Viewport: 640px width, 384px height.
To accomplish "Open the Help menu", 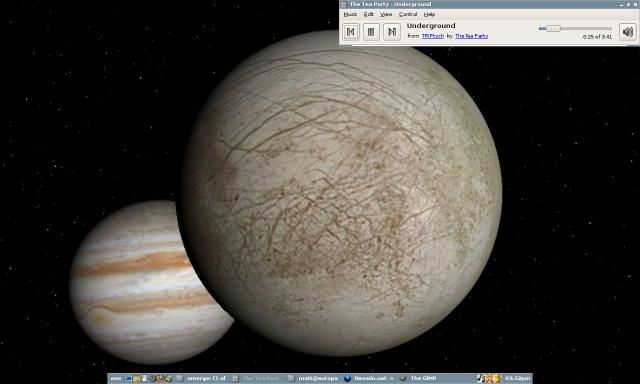I will 429,14.
